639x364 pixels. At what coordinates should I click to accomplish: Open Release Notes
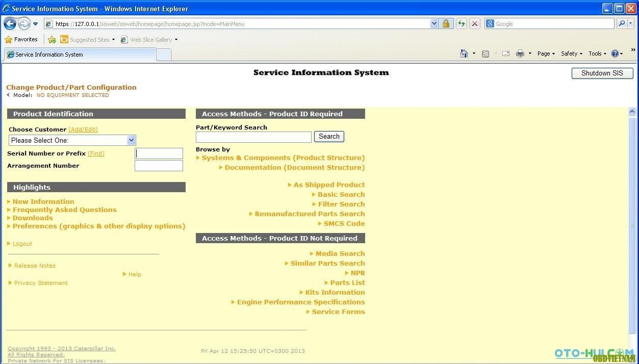pyautogui.click(x=35, y=266)
